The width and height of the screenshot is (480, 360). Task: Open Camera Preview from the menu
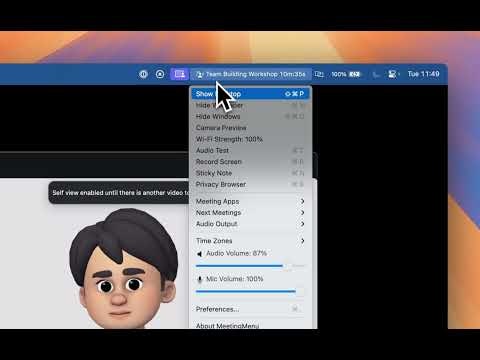click(x=250, y=128)
